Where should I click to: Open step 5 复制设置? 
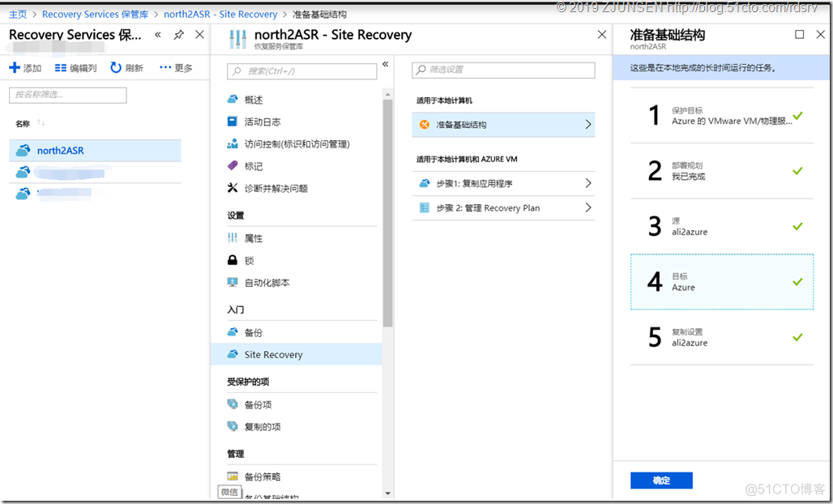point(722,337)
